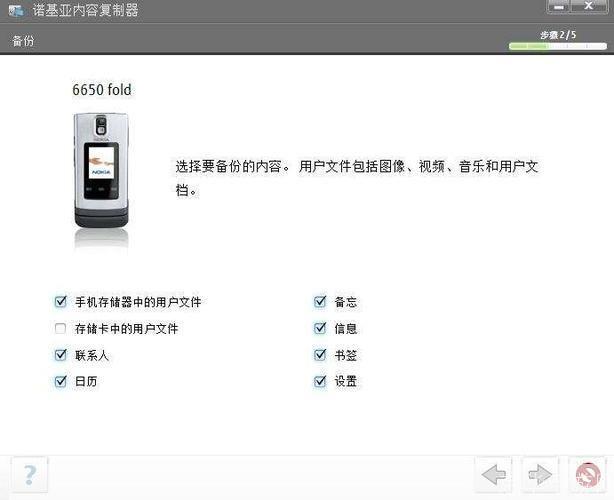This screenshot has width=614, height=500.
Task: Uncheck 手机存储器中的用户文件 checkbox
Action: coord(61,302)
